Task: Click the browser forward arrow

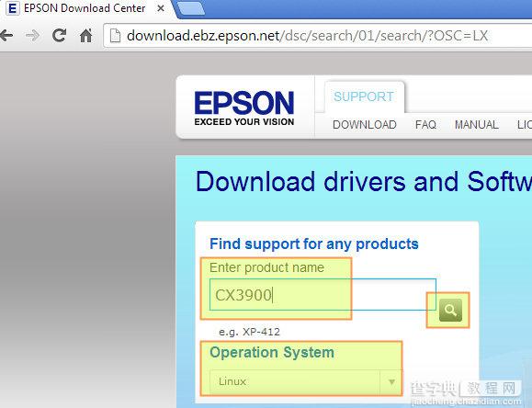Action: [x=32, y=35]
